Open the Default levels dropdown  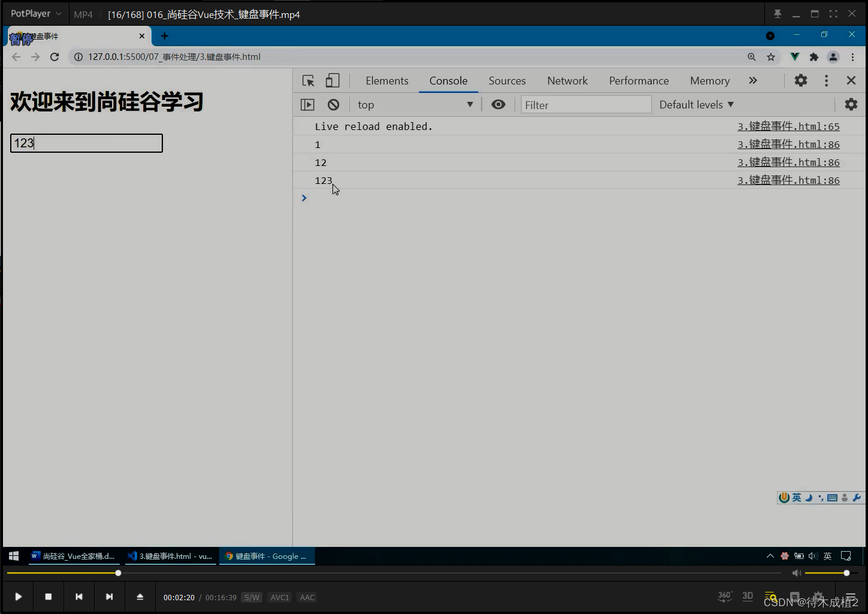[x=696, y=104]
